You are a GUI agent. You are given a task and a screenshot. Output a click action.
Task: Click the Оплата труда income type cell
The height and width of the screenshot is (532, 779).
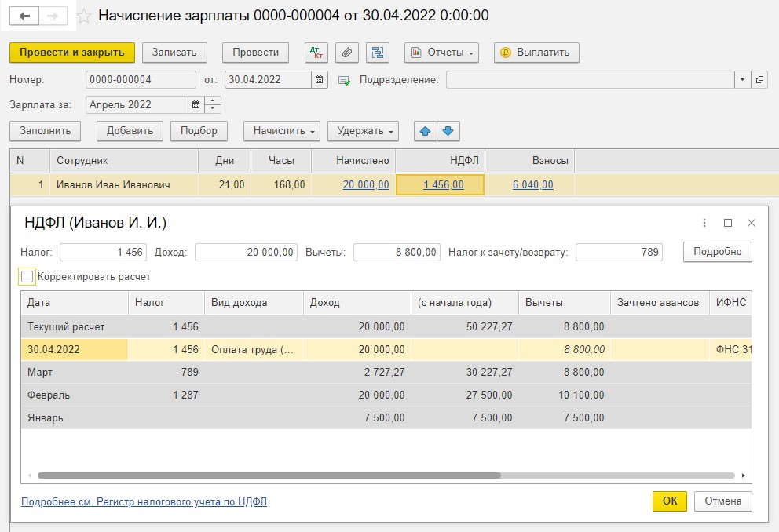[x=254, y=349]
